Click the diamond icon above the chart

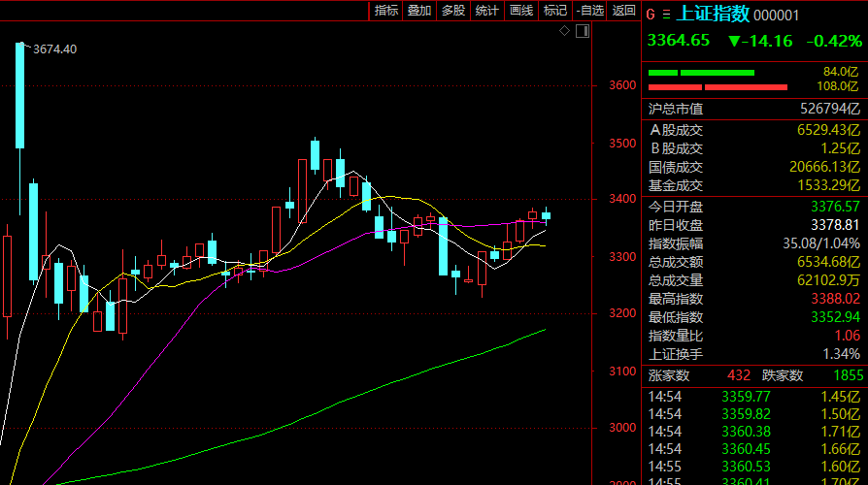pyautogui.click(x=565, y=32)
